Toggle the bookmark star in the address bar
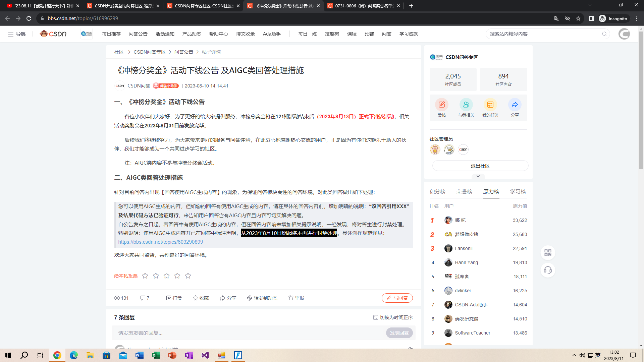Viewport: 644px width, 362px height. 578,18
